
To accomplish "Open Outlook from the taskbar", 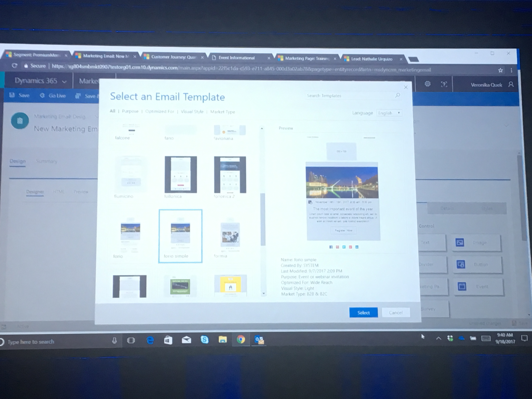I will coord(259,340).
